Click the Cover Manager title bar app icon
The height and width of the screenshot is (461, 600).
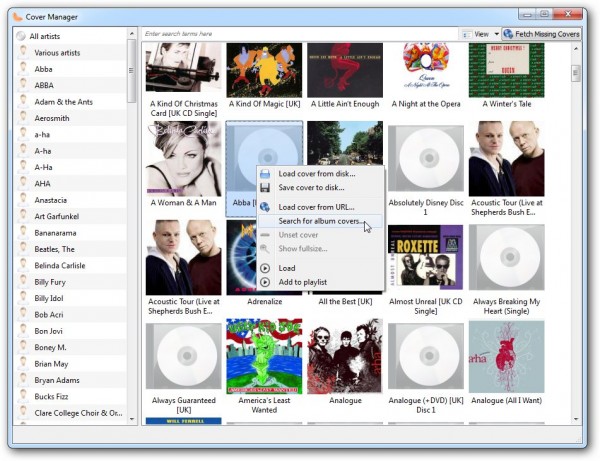pos(17,16)
